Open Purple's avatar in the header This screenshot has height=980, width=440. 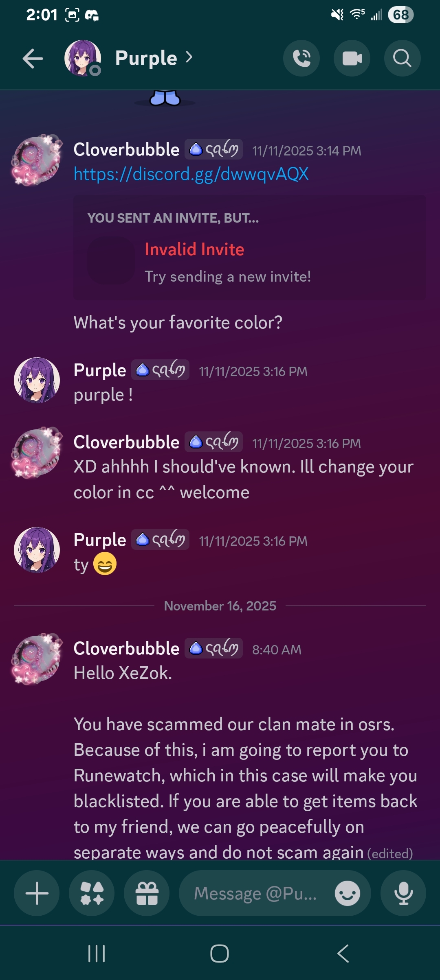point(83,58)
